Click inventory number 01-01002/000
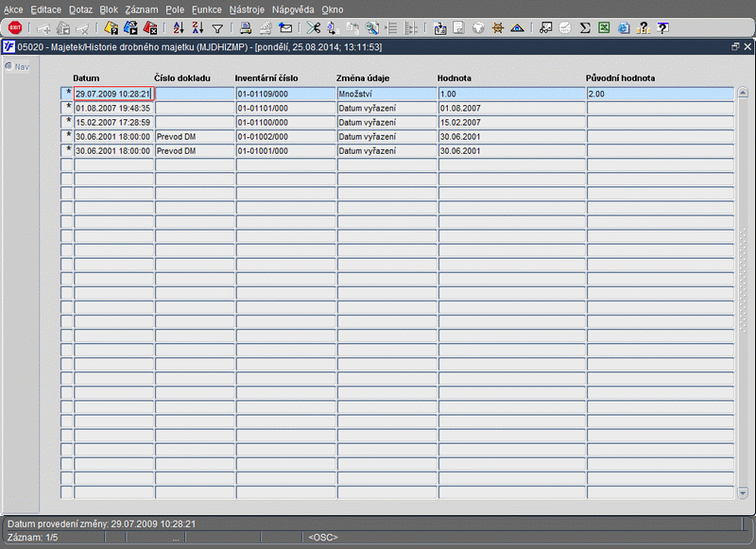Image resolution: width=756 pixels, height=549 pixels. pyautogui.click(x=285, y=136)
